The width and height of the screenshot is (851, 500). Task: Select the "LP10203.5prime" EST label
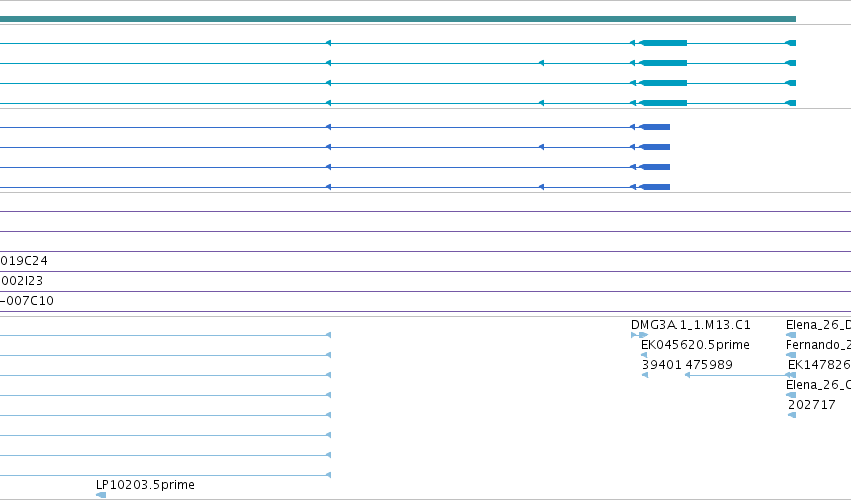click(x=145, y=485)
